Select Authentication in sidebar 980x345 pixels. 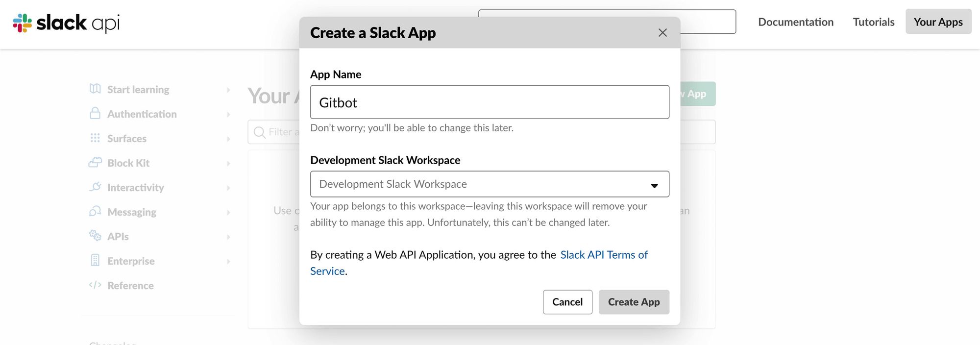tap(142, 114)
